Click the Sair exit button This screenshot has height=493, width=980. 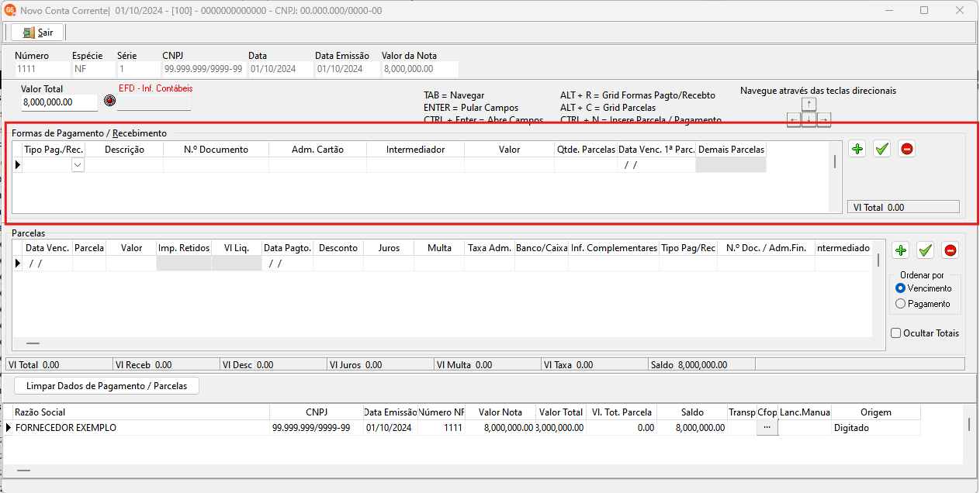pyautogui.click(x=38, y=33)
